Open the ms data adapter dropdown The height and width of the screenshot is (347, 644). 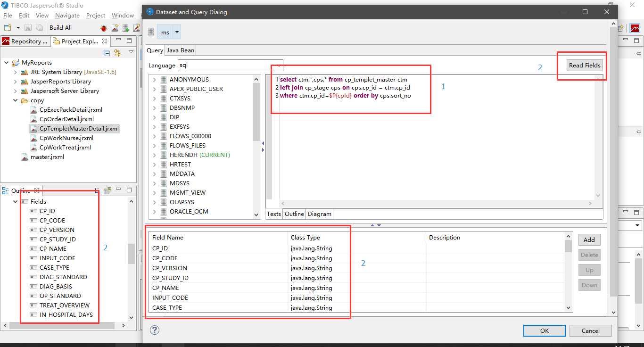[x=177, y=32]
